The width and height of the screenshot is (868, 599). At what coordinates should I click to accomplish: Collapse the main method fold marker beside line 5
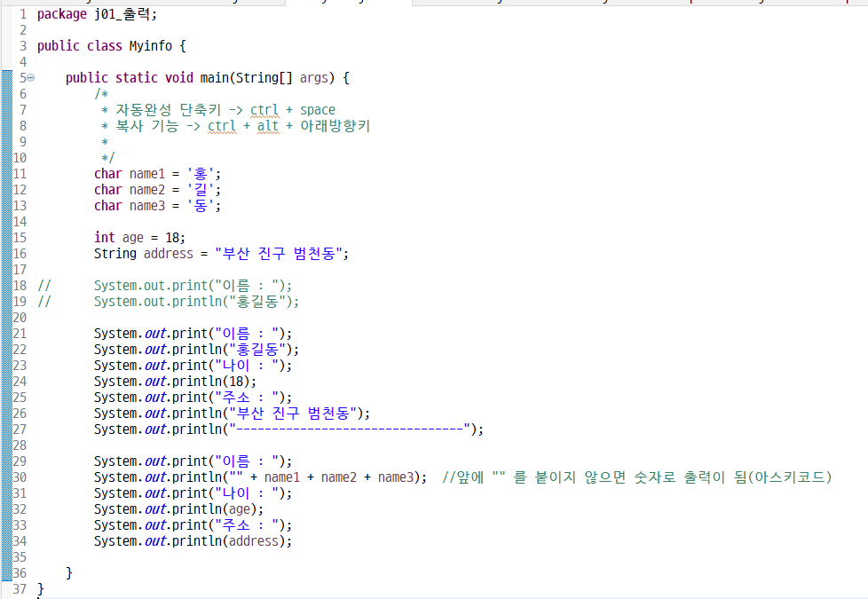(x=31, y=78)
